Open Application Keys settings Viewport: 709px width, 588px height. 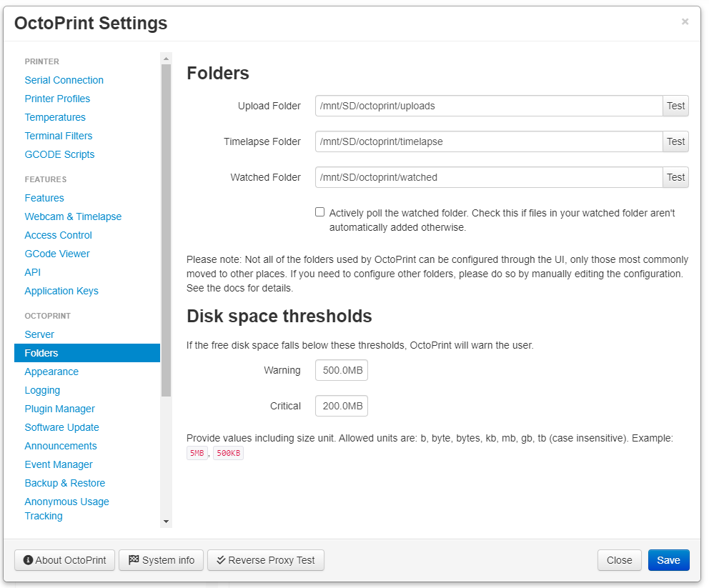click(61, 291)
